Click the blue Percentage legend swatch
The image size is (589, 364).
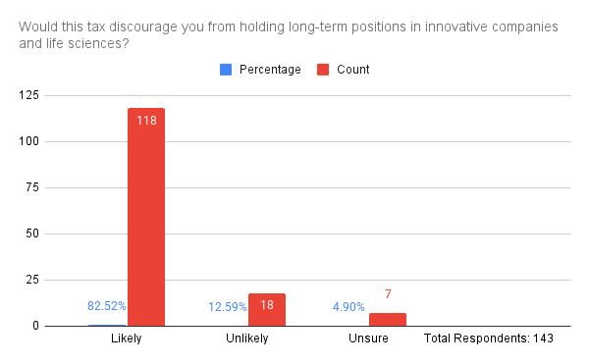click(226, 70)
